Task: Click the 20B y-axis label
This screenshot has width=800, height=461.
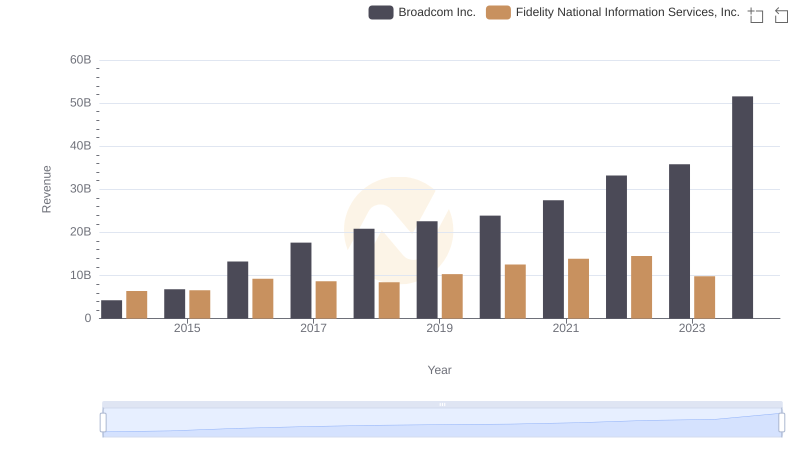Action: (81, 232)
